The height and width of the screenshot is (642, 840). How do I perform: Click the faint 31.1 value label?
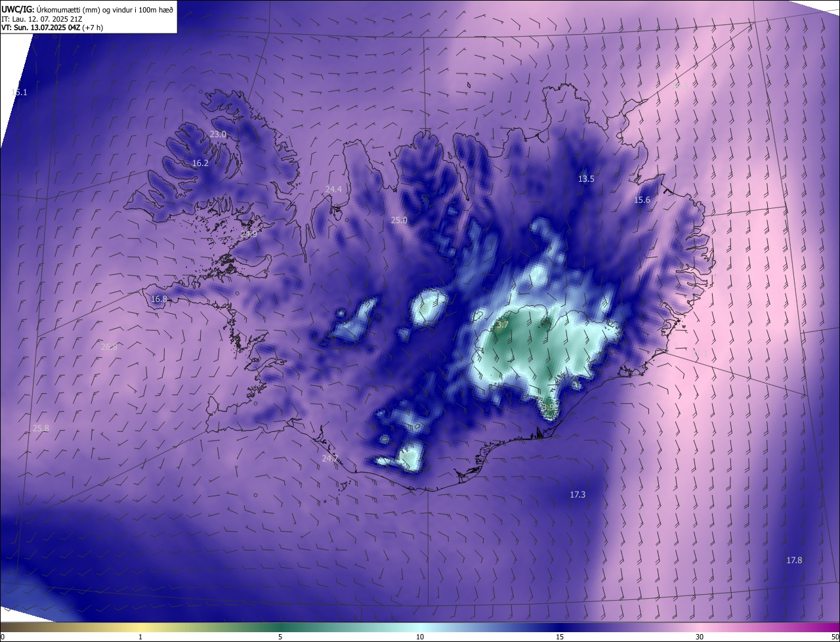coord(700,353)
